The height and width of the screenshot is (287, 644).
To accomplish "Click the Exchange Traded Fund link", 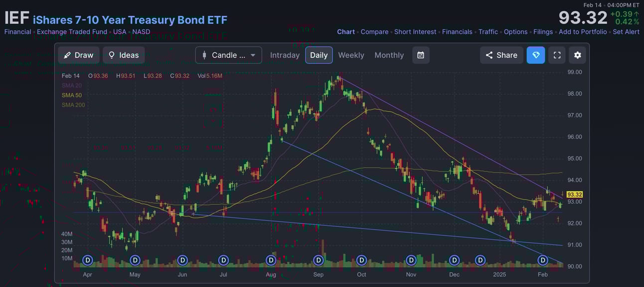I will pyautogui.click(x=72, y=31).
